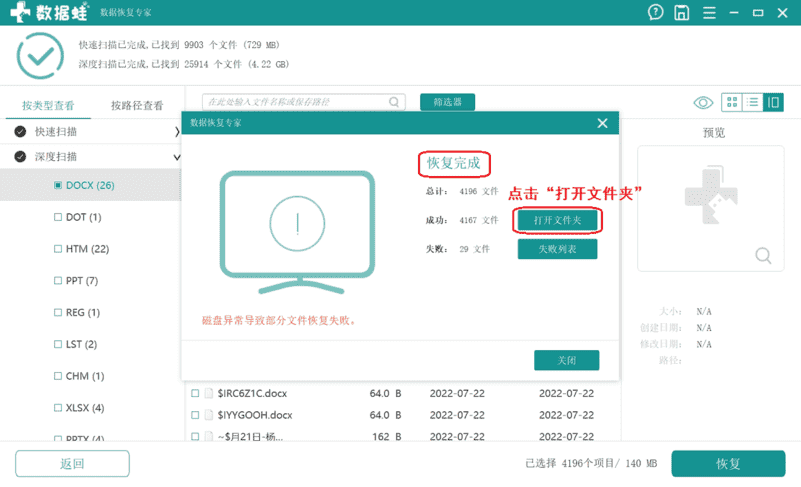Open the 筛选器 filter dropdown
The width and height of the screenshot is (801, 487).
[447, 102]
